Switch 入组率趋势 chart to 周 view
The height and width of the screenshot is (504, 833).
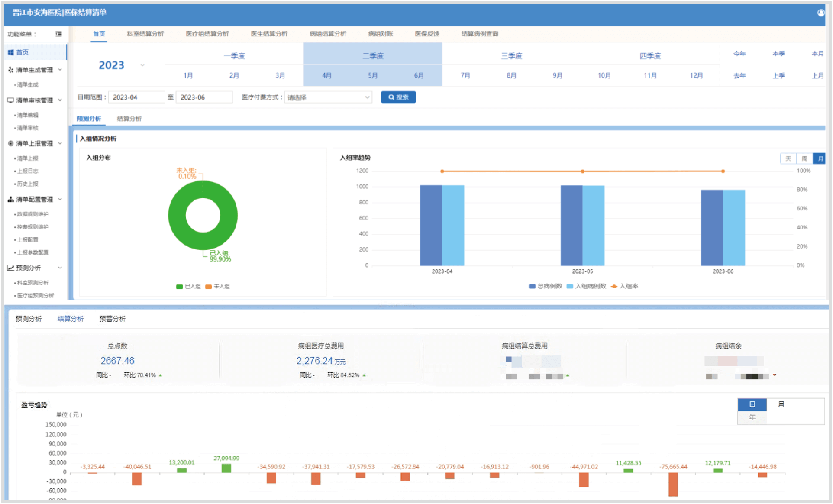tap(804, 158)
